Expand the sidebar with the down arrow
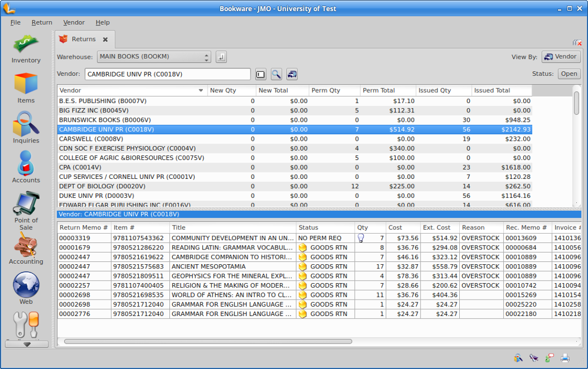 coord(26,344)
